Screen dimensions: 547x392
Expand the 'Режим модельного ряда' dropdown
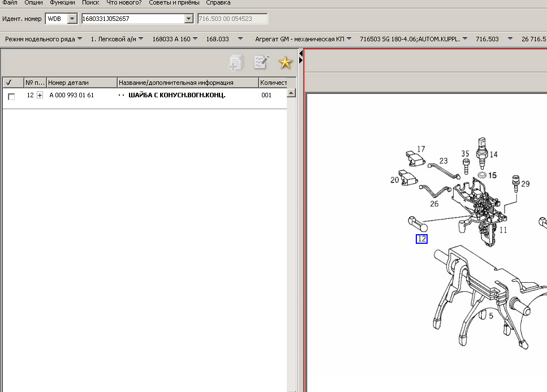[79, 39]
